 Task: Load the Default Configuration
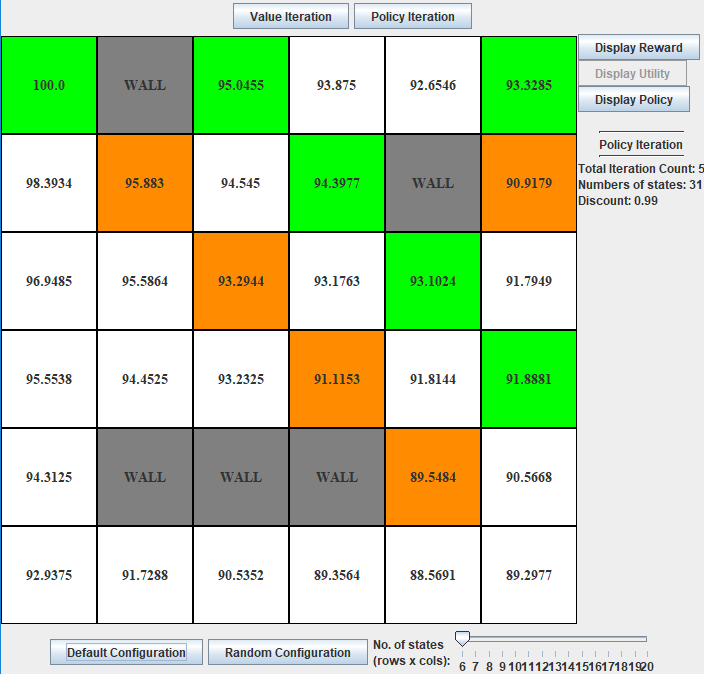pyautogui.click(x=126, y=652)
